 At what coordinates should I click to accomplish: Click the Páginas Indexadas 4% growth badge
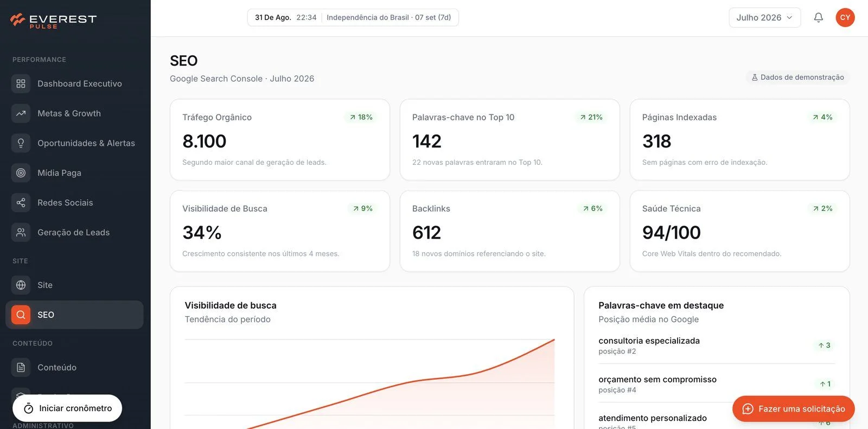point(822,117)
